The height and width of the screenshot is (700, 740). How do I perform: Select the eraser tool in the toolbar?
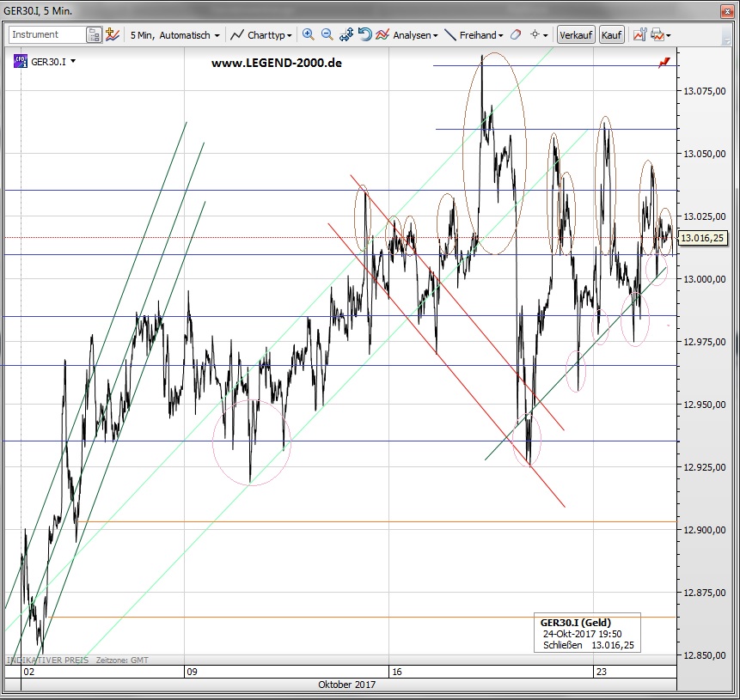coord(516,35)
